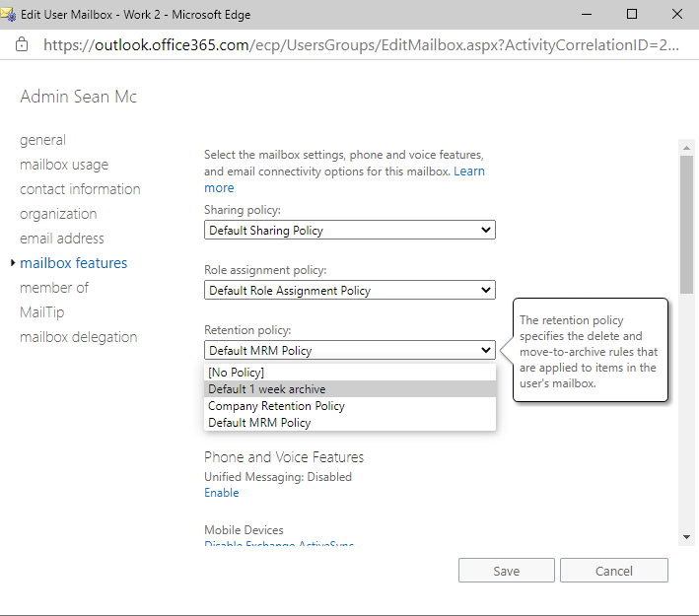Open the Sharing policy dropdown

[x=350, y=231]
